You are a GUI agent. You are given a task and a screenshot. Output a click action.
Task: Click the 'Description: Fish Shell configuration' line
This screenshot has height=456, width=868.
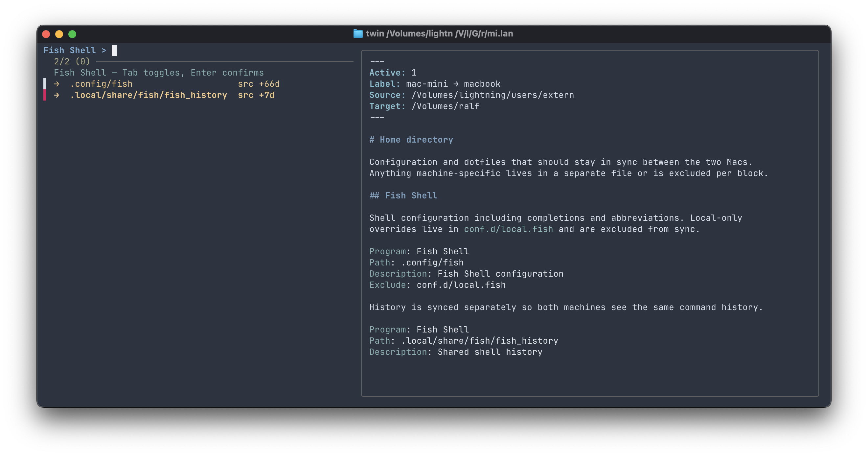coord(466,274)
